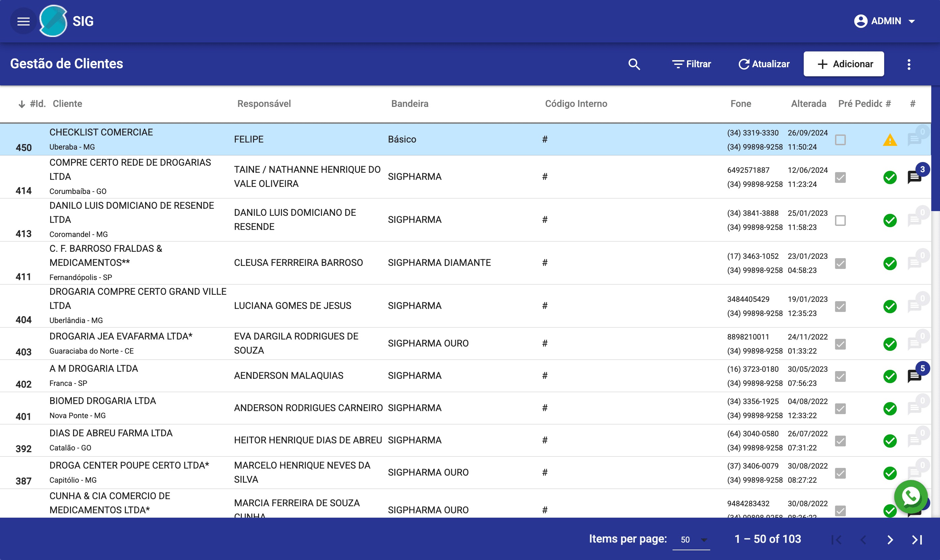Viewport: 940px width, 560px height.
Task: Sort table by Cliente column header
Action: tap(67, 104)
